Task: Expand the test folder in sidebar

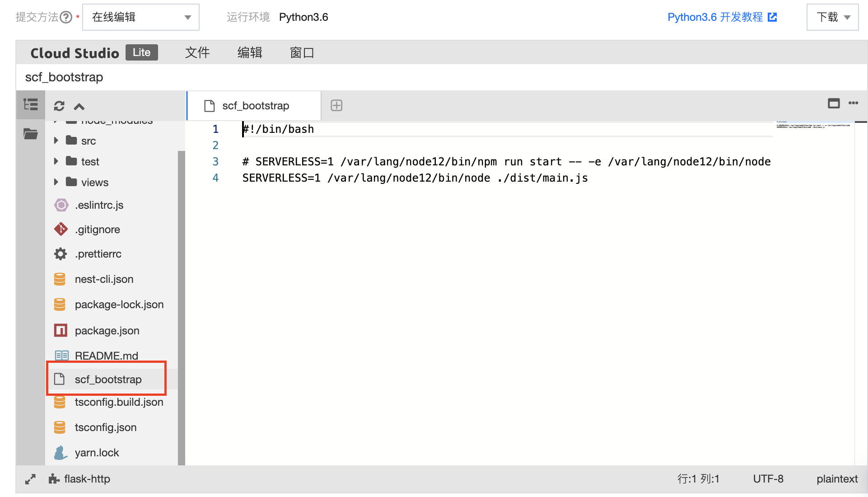Action: pos(56,160)
